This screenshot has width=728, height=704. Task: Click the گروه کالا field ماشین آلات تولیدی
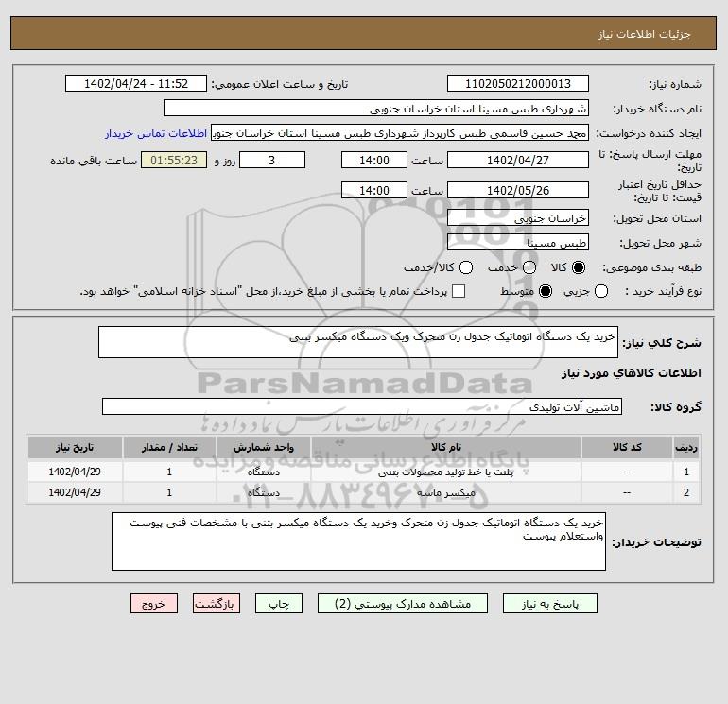pos(362,407)
